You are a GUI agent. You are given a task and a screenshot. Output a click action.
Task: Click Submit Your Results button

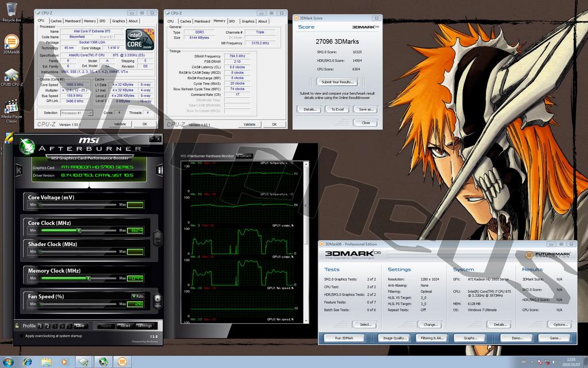coord(337,82)
